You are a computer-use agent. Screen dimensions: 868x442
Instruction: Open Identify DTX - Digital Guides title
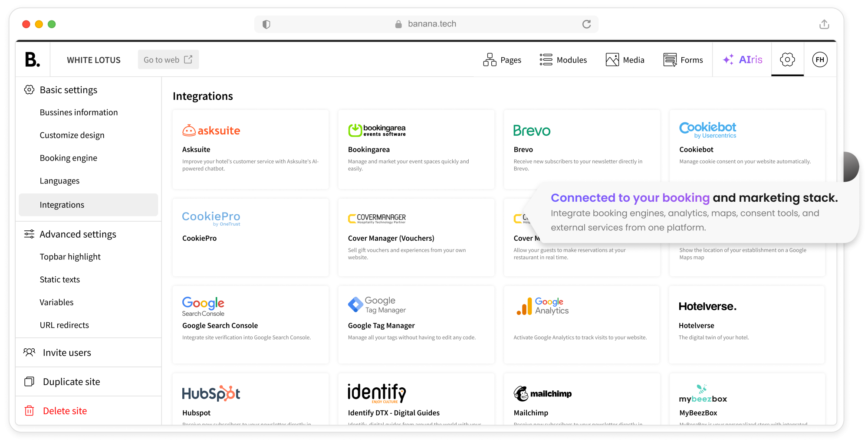tap(394, 413)
